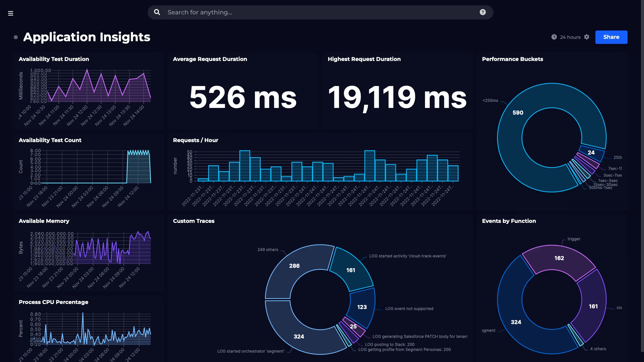Click the Process CPU Percentage panel title
The height and width of the screenshot is (362, 644).
(x=54, y=302)
